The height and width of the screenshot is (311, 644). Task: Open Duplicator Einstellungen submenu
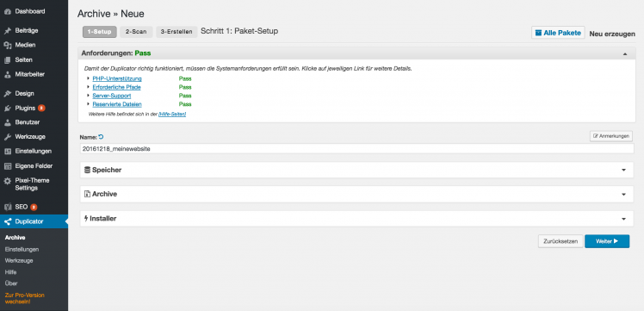tap(22, 249)
